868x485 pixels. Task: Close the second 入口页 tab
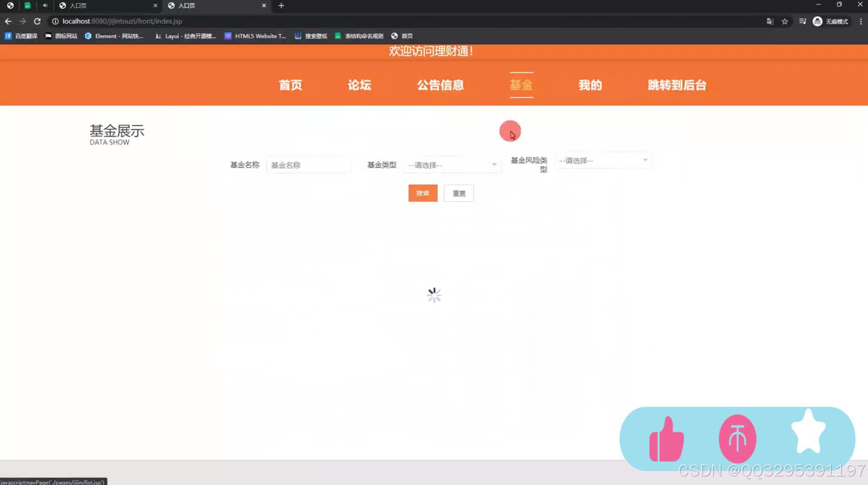(x=264, y=5)
